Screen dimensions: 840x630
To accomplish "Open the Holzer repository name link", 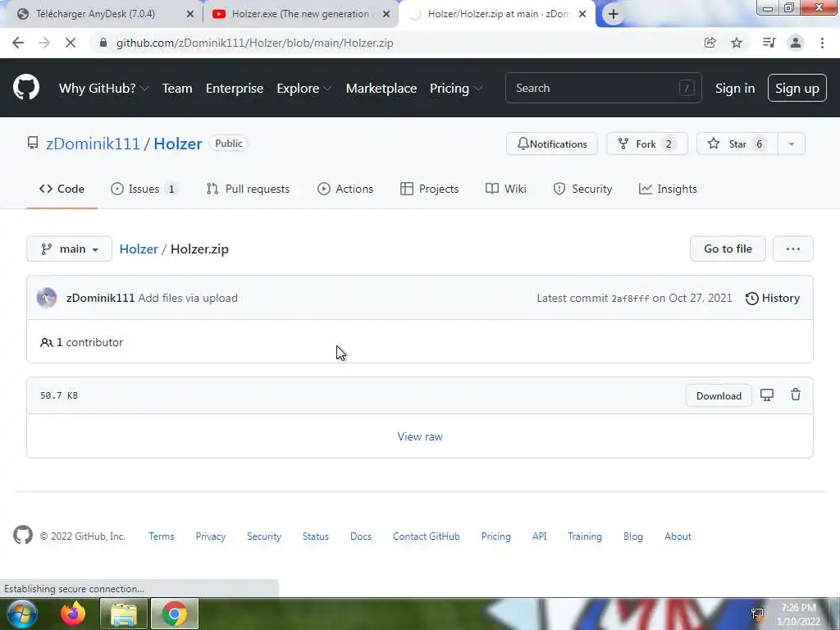I will coord(178,144).
